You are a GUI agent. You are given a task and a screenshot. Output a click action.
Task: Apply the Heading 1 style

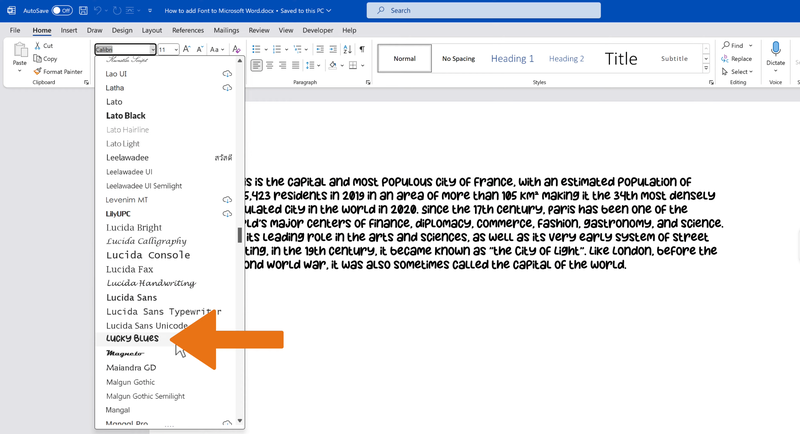[512, 58]
